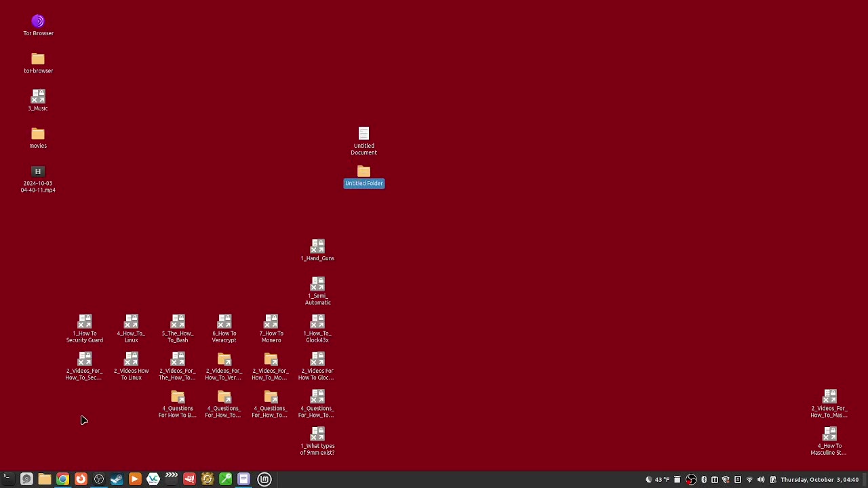Click the orange browser icon in taskbar
Screen dimensions: 868x488
(81, 479)
